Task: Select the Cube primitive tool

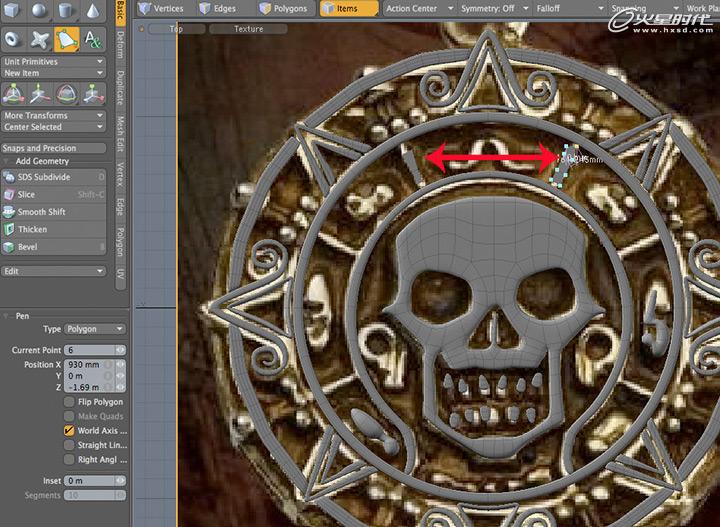Action: click(12, 10)
